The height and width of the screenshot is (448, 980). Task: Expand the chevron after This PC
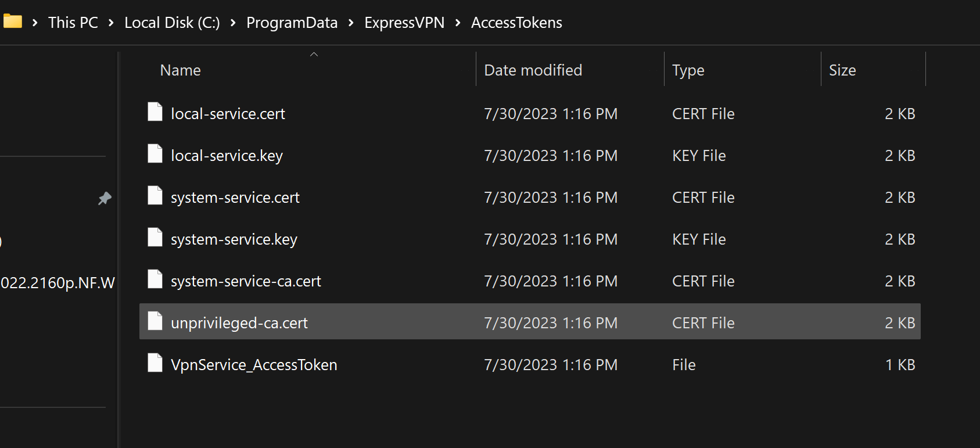pyautogui.click(x=111, y=23)
